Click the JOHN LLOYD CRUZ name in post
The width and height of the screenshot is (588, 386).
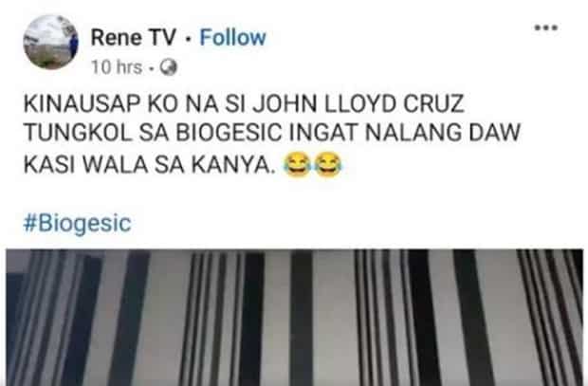click(358, 104)
